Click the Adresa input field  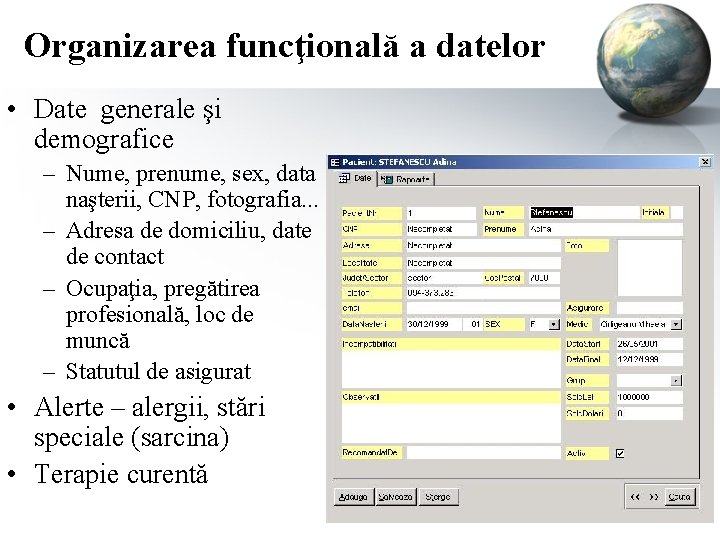point(483,246)
